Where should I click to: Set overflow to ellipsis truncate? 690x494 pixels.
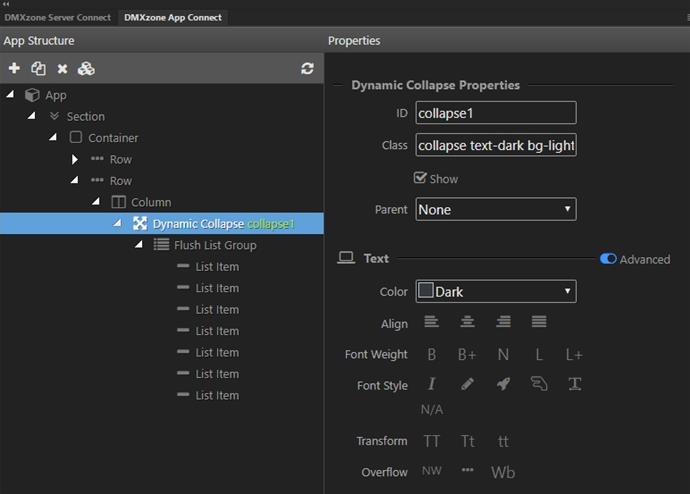click(467, 470)
